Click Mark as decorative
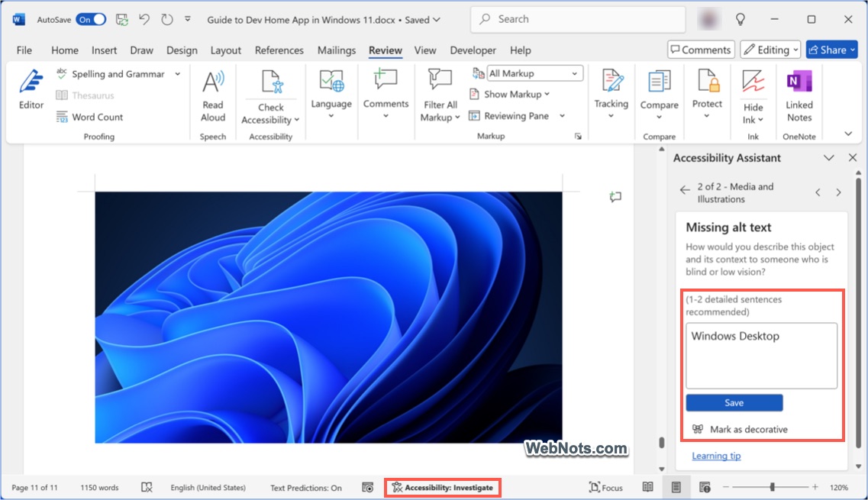The height and width of the screenshot is (500, 868). pyautogui.click(x=740, y=429)
